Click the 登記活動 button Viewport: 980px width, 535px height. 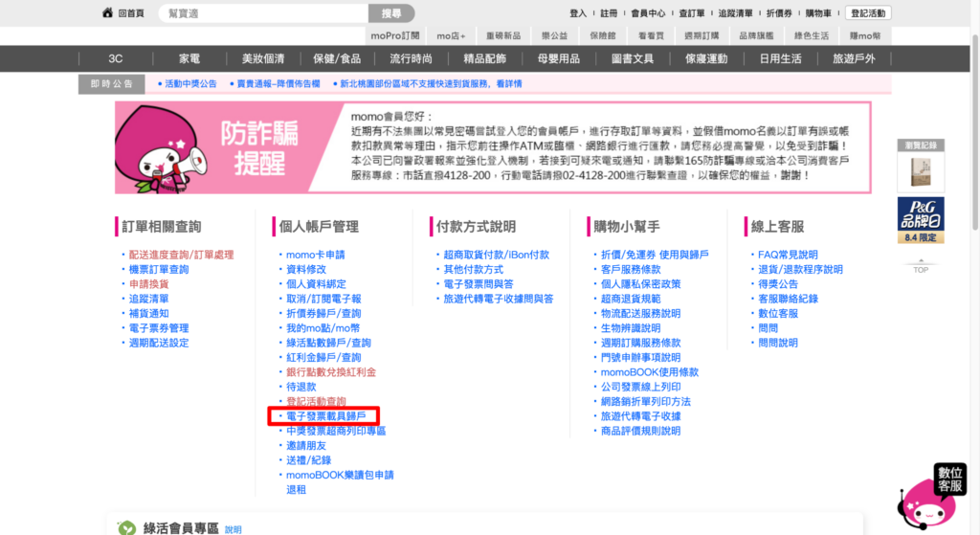pos(868,13)
